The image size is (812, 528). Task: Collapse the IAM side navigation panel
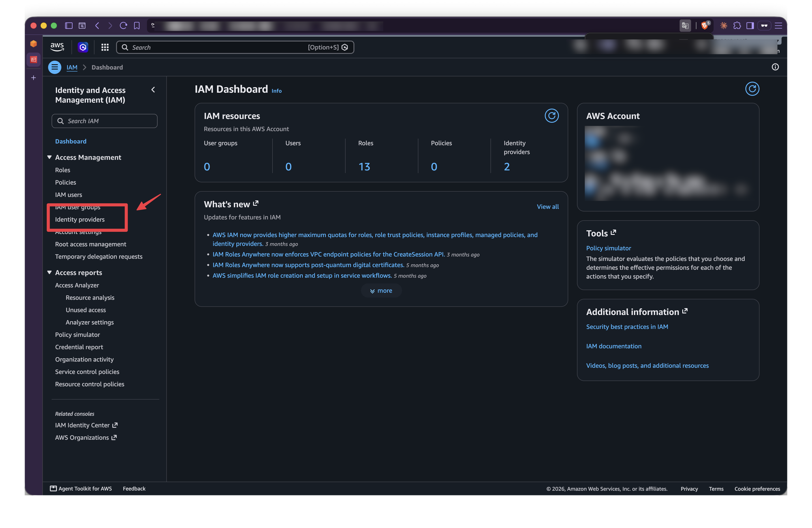(153, 90)
